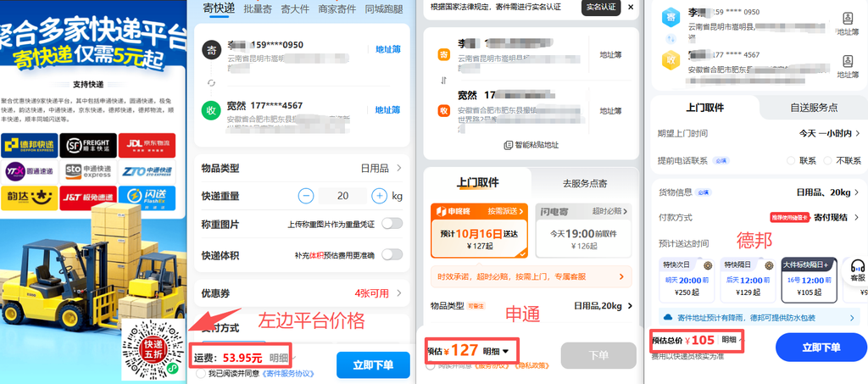Screen dimensions: 868x384
Task: Click the grey 下单 button
Action: coord(598,355)
